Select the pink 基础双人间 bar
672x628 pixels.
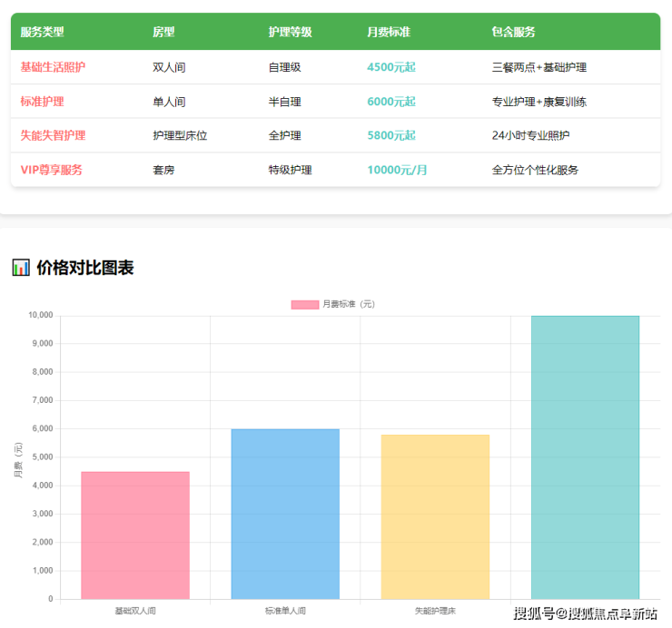pos(135,535)
